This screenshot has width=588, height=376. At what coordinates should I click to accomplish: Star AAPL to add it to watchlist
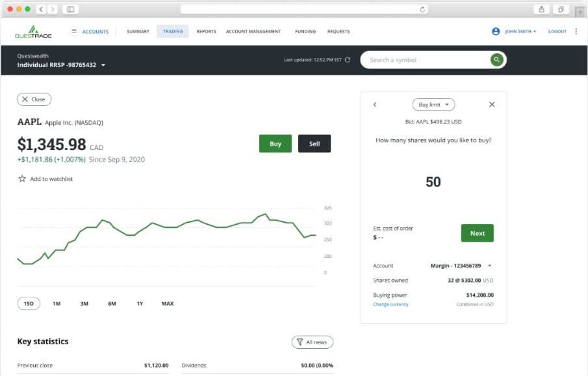coord(21,179)
